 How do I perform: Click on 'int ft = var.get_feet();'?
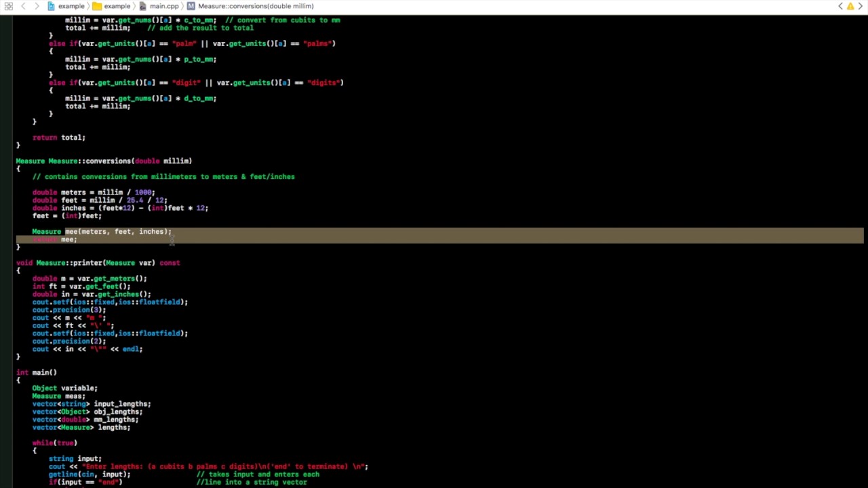coord(81,287)
